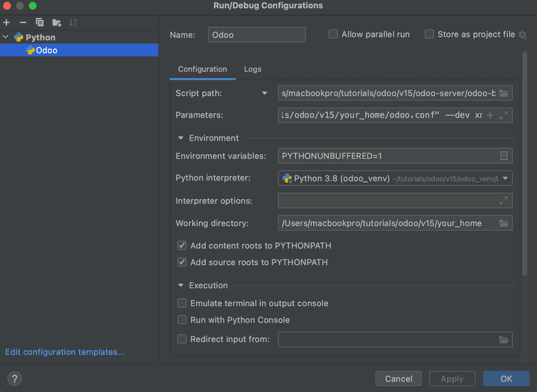Open the Environment variables editor
The image size is (537, 392).
click(x=504, y=156)
